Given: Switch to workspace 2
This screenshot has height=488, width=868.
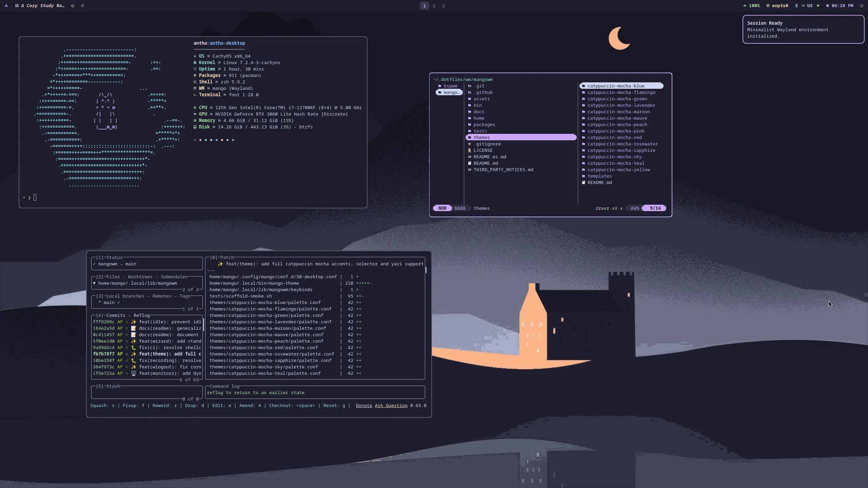Looking at the screenshot, I should click(434, 6).
